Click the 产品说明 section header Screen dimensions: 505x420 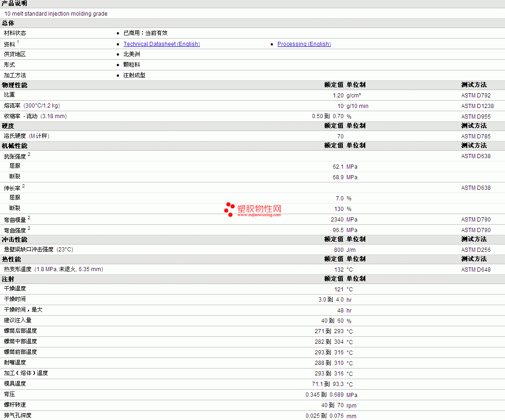click(14, 4)
